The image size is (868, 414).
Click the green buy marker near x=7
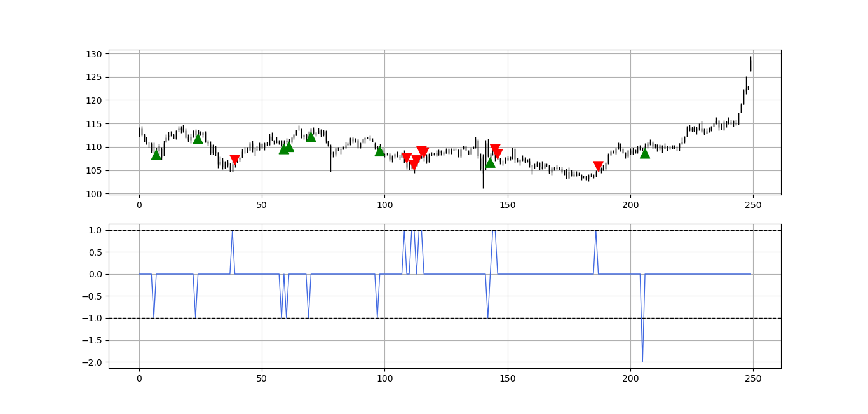pyautogui.click(x=156, y=155)
